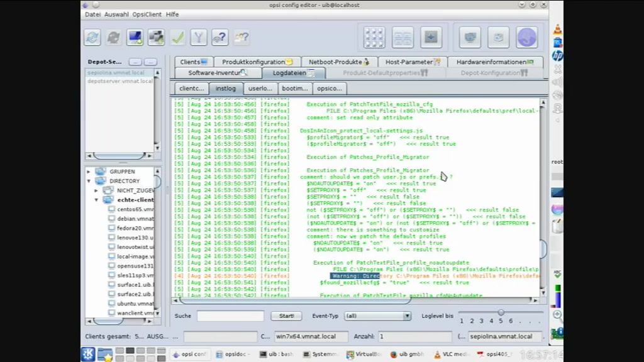Switch to the VirtualBox taskbar window
Screen dimensions: 644x362
[x=364, y=354]
